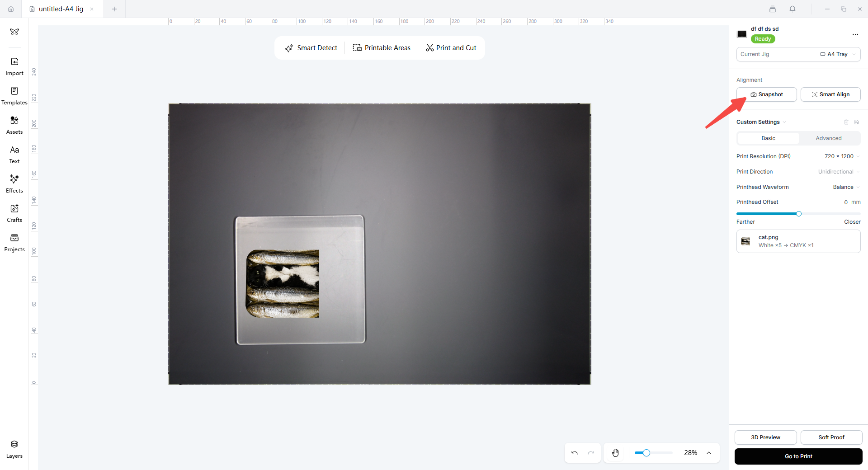The height and width of the screenshot is (470, 868).
Task: Open the Assets panel
Action: point(14,125)
